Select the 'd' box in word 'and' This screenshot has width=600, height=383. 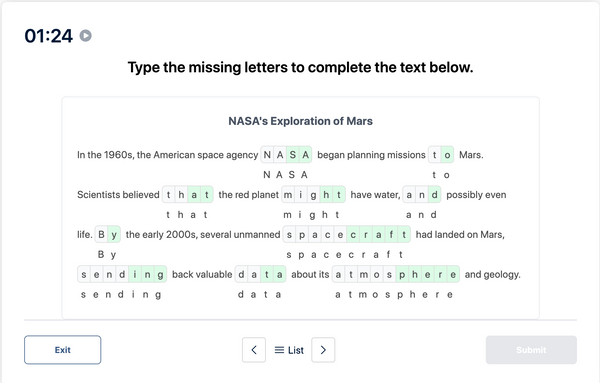[434, 195]
